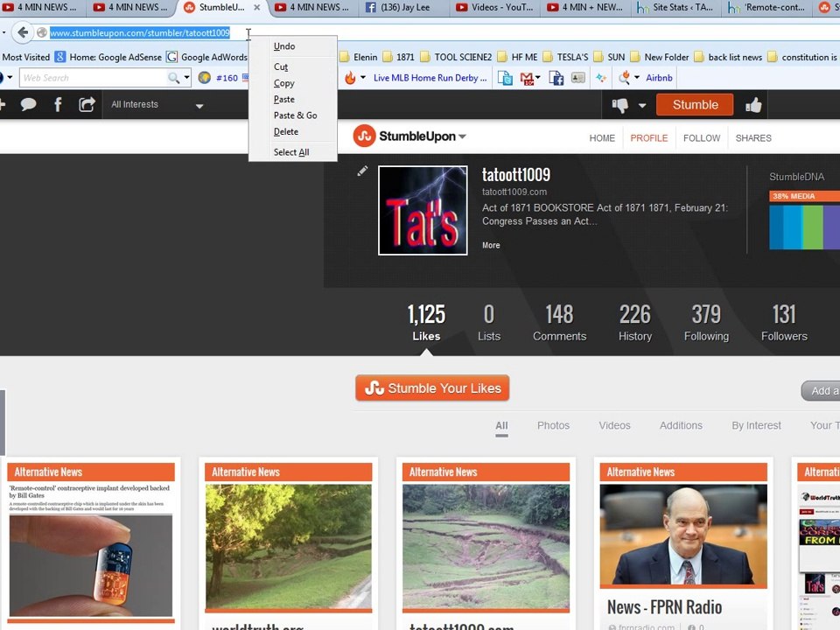Open the New Folder bookmark folder

click(x=660, y=58)
